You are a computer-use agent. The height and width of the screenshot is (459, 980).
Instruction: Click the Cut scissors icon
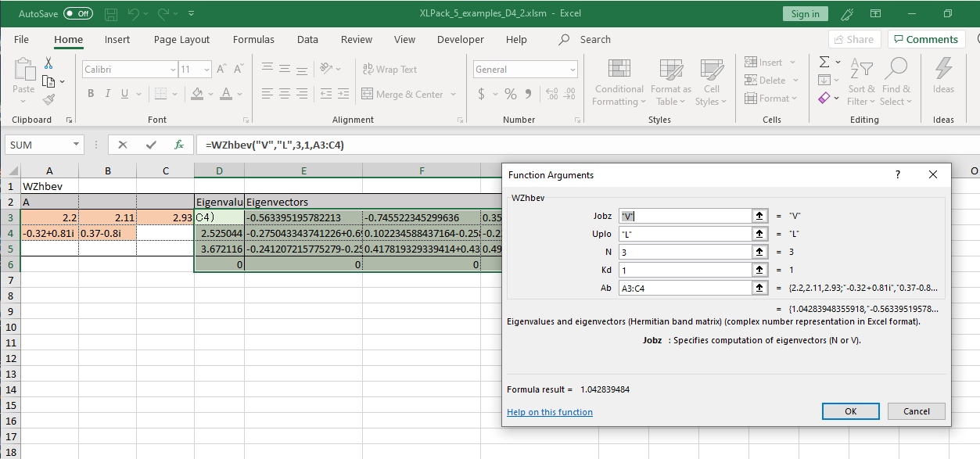48,63
